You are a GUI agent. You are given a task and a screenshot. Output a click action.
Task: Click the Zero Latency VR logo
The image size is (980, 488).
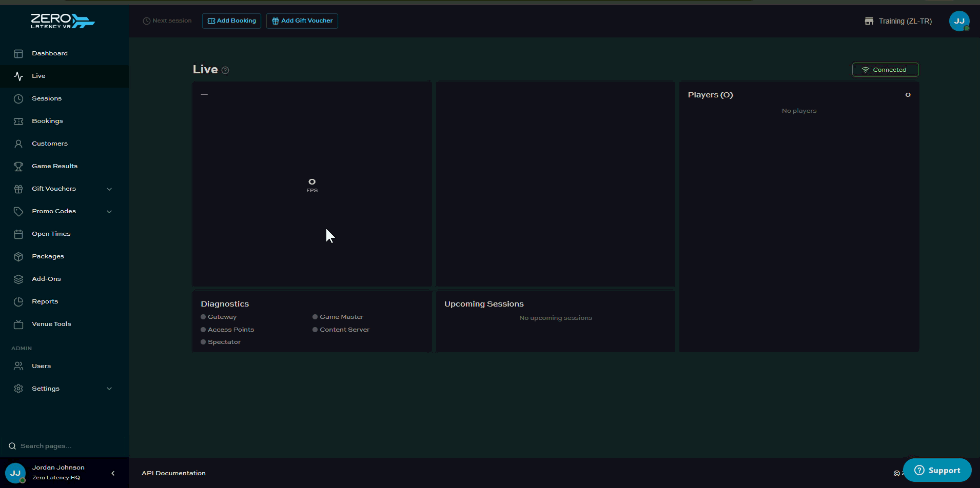click(x=63, y=21)
